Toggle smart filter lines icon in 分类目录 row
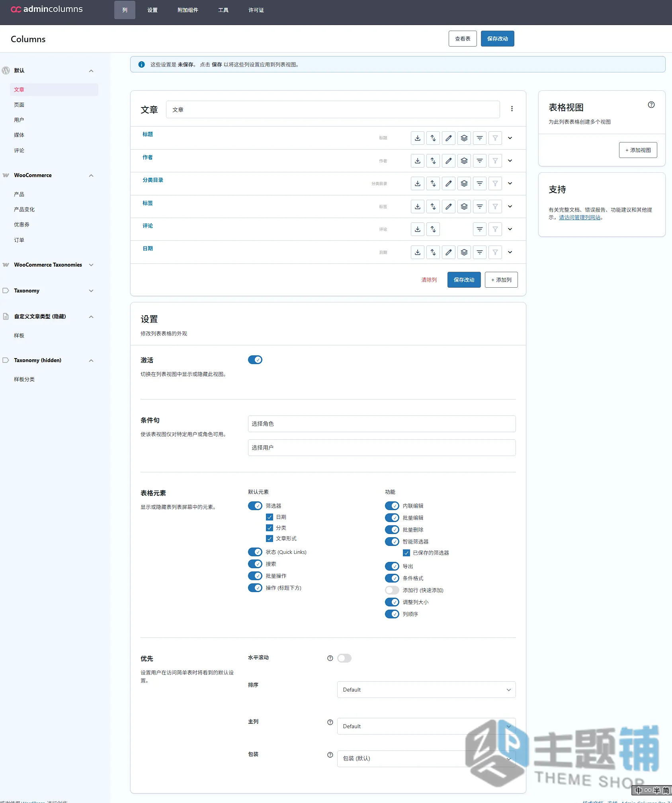 480,183
